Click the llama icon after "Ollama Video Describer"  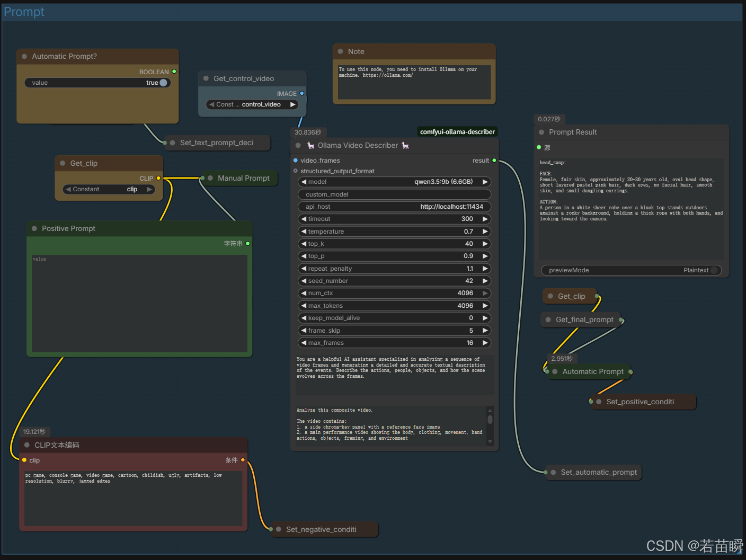click(x=405, y=145)
